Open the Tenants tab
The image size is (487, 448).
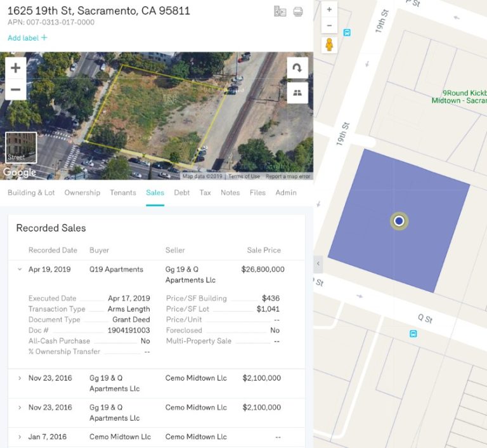tap(123, 193)
